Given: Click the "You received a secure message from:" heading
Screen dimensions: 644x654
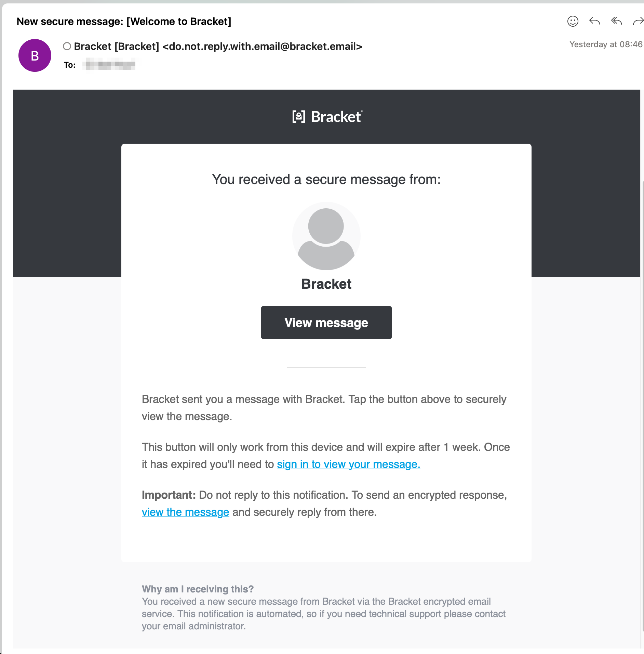Looking at the screenshot, I should click(326, 180).
